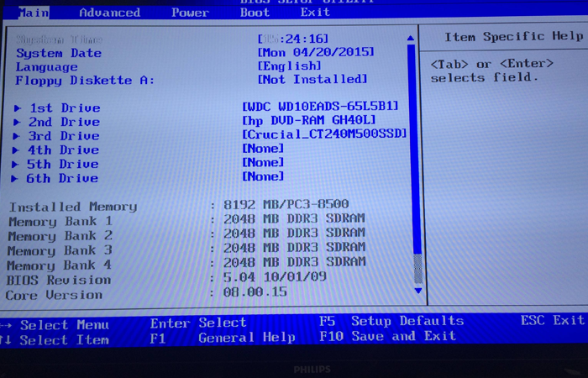Image resolution: width=588 pixels, height=378 pixels.
Task: Switch to the Advanced menu
Action: (x=110, y=13)
